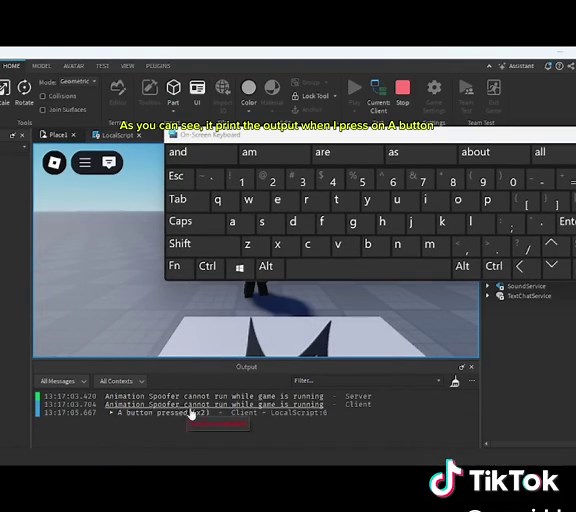Click the 'a' key on On-Screen Keyboard
The image size is (576, 512).
(x=239, y=223)
